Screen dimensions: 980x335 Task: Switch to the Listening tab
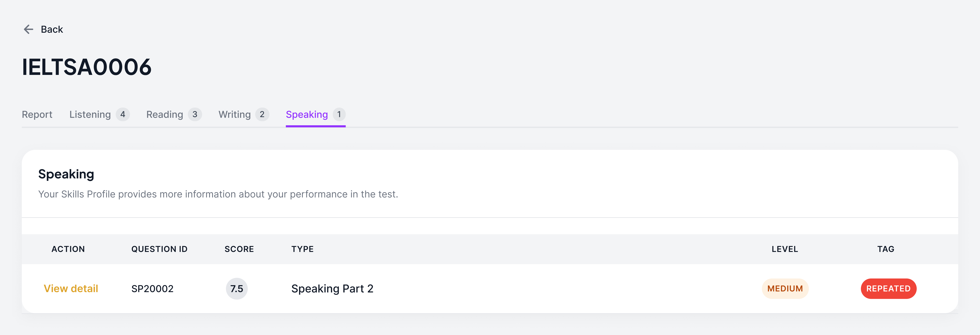click(x=90, y=115)
